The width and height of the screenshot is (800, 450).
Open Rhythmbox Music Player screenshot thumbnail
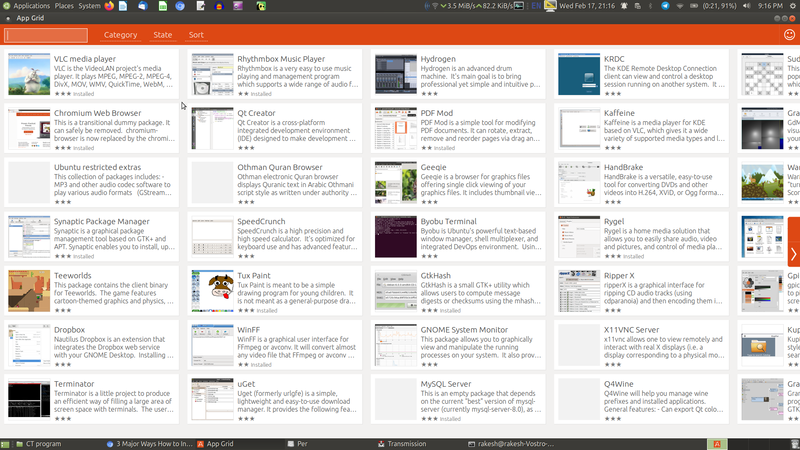click(x=212, y=74)
